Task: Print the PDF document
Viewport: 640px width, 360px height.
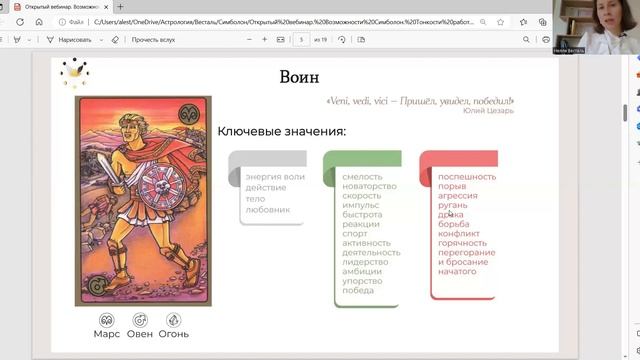Action: [546, 40]
